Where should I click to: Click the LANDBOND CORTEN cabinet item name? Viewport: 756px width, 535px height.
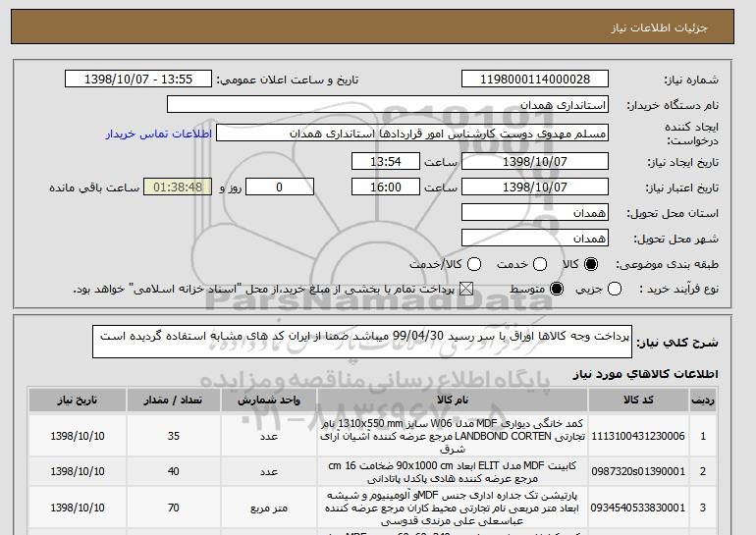click(x=453, y=436)
